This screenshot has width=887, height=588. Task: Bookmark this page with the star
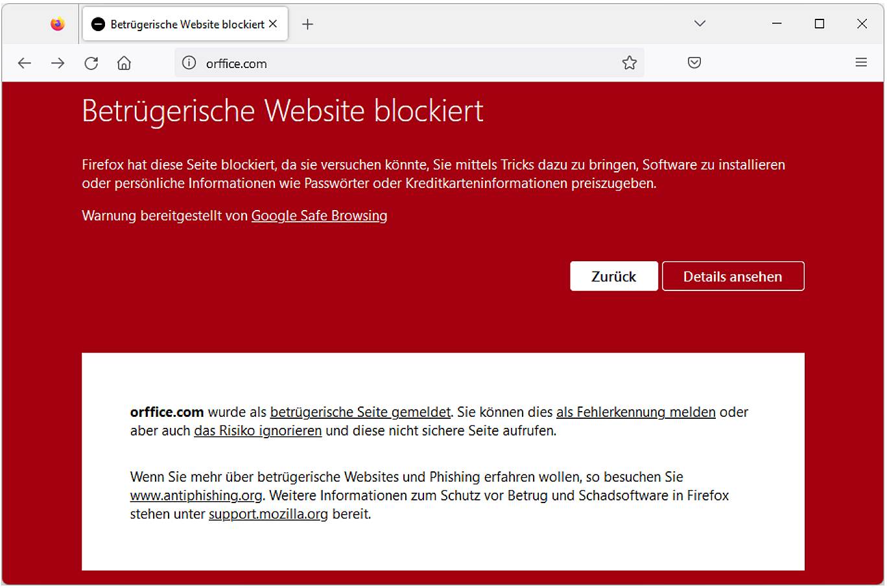(629, 63)
